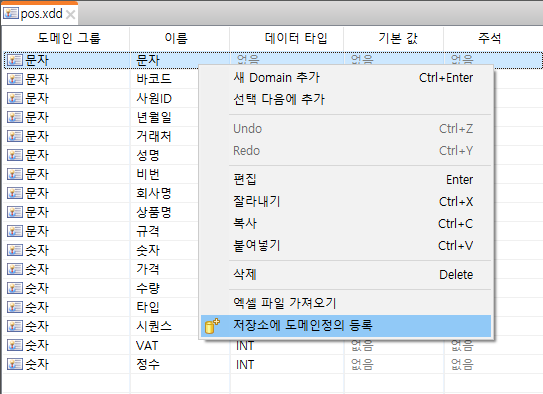This screenshot has height=394, width=543.
Task: Click the domain icon in the 상품명 row
Action: (x=15, y=212)
